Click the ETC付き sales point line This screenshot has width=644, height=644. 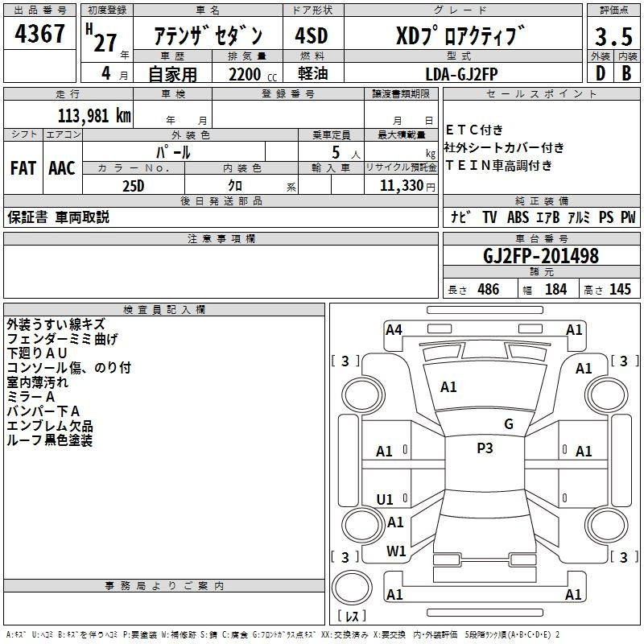pyautogui.click(x=474, y=130)
